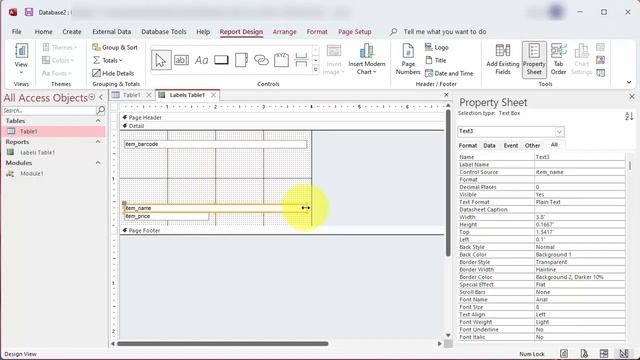Choose the Button control tool

pyautogui.click(x=221, y=60)
